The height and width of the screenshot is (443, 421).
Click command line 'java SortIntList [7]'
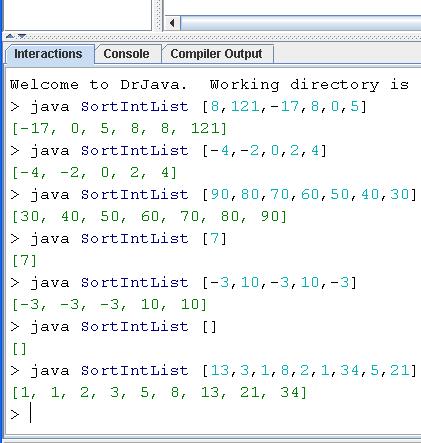pyautogui.click(x=118, y=239)
